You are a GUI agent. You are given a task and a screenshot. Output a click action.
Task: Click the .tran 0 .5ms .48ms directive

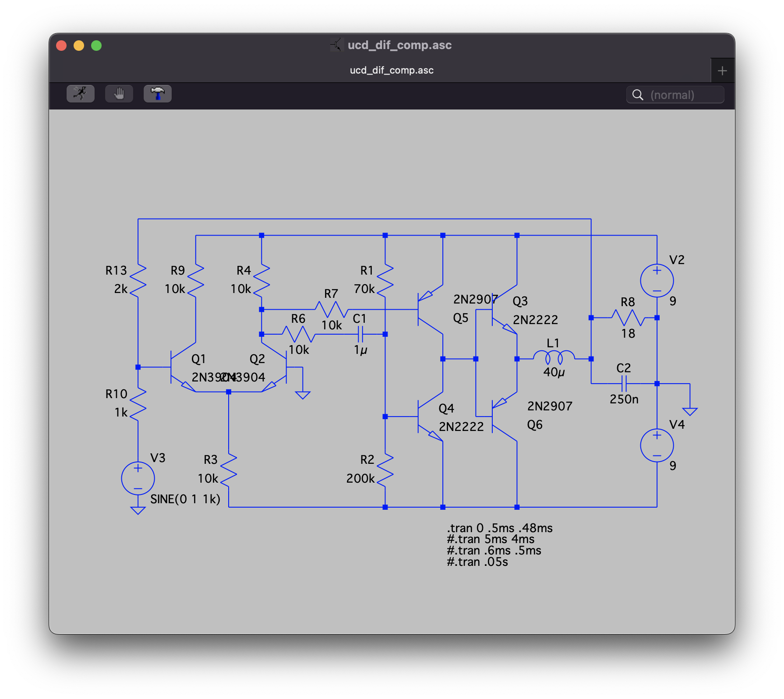(x=500, y=528)
